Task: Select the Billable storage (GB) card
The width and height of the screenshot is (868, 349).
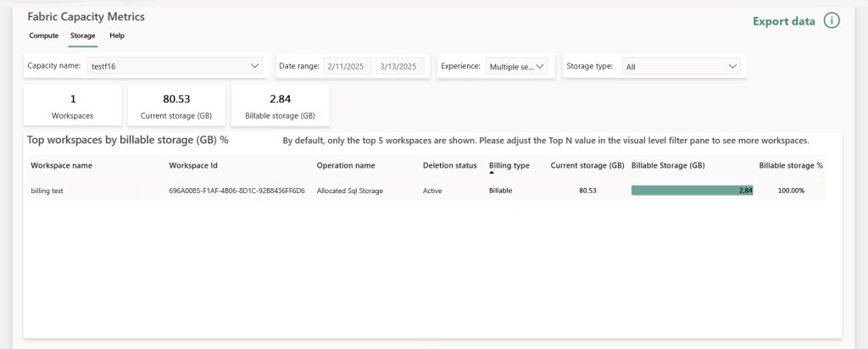Action: point(280,105)
